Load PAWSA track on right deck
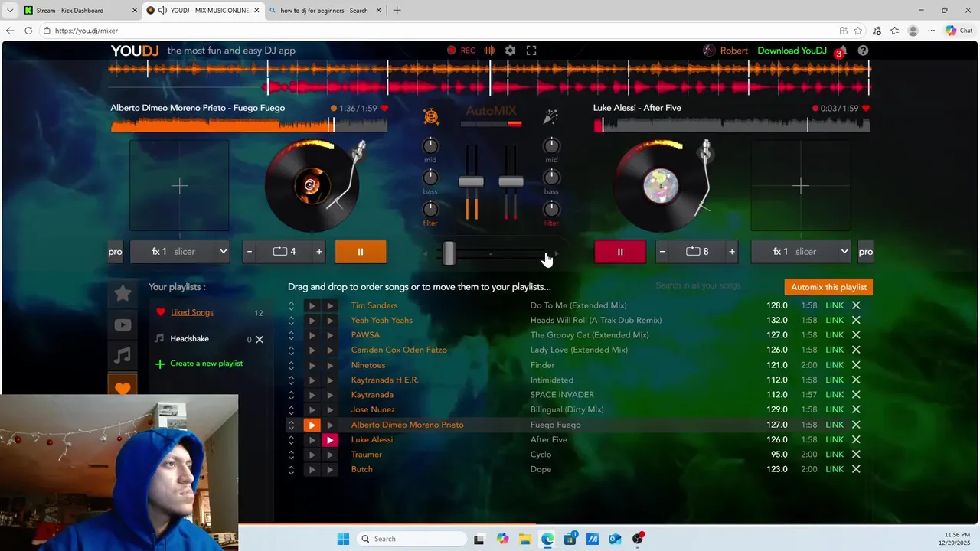 [x=330, y=335]
